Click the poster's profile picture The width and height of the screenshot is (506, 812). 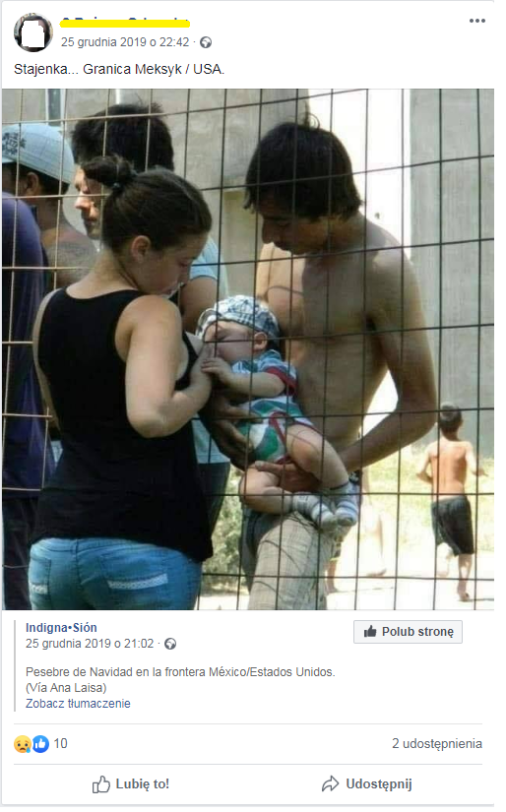33,32
